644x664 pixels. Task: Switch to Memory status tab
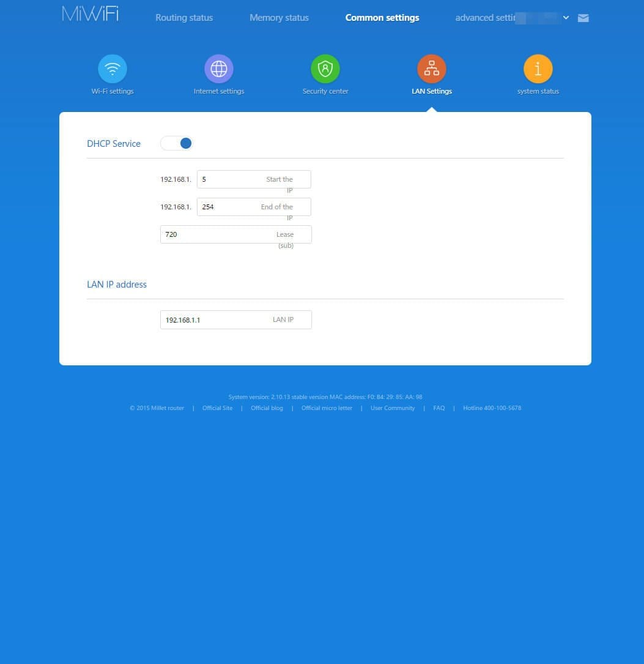(279, 18)
